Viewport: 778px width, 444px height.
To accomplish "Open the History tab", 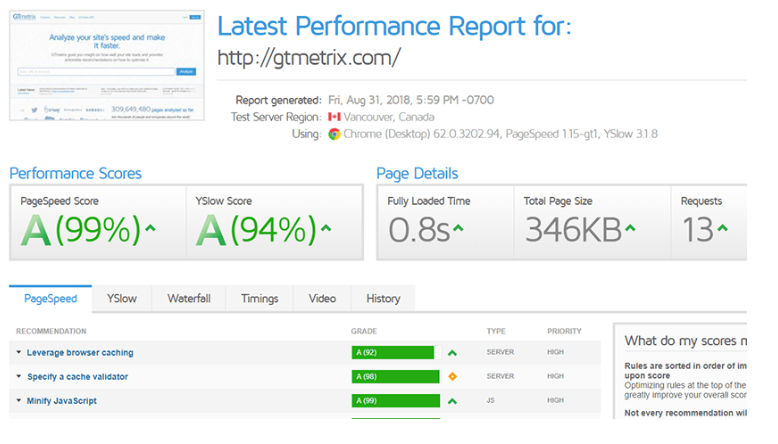I will pyautogui.click(x=383, y=299).
